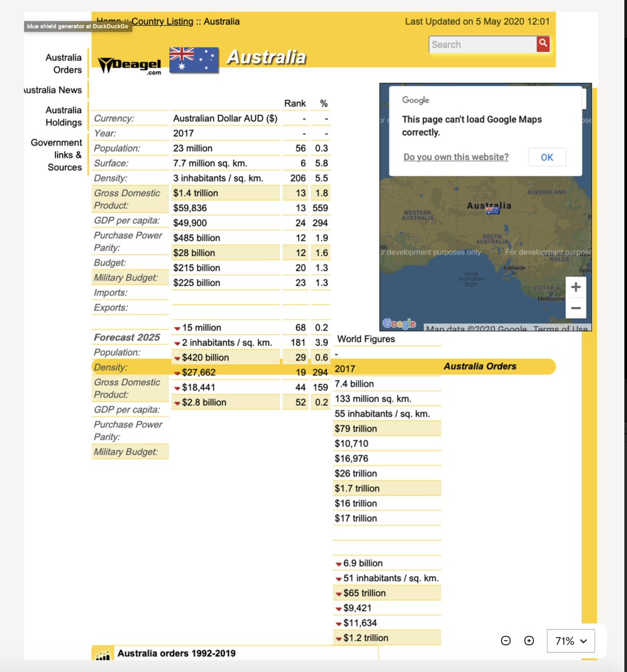Click the large 'Australia' page title
This screenshot has height=672, width=627.
tap(266, 57)
